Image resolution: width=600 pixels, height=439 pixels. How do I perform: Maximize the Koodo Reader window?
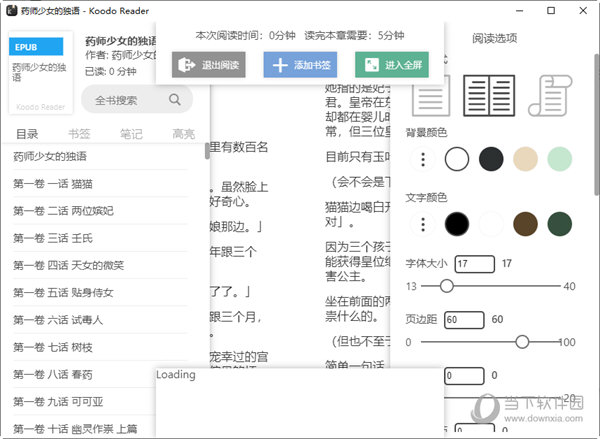551,11
